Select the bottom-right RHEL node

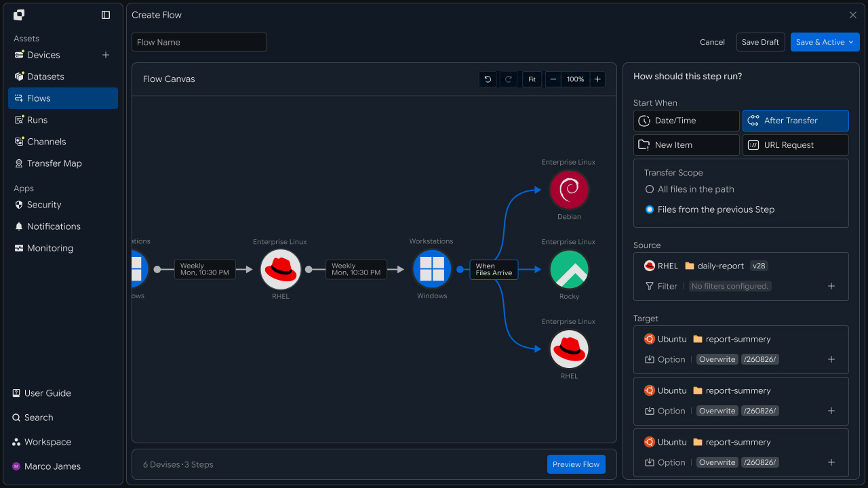(570, 349)
